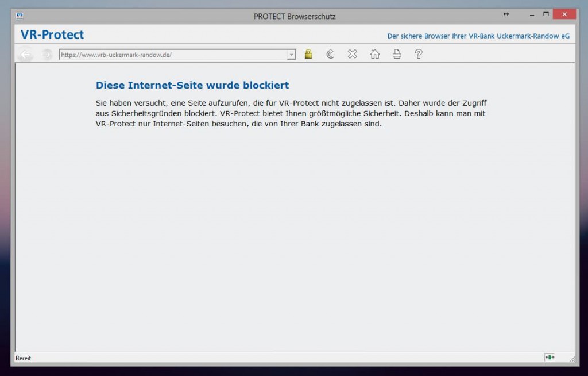Click the yellow padlock security icon
Image resolution: width=588 pixels, height=376 pixels.
(x=308, y=54)
